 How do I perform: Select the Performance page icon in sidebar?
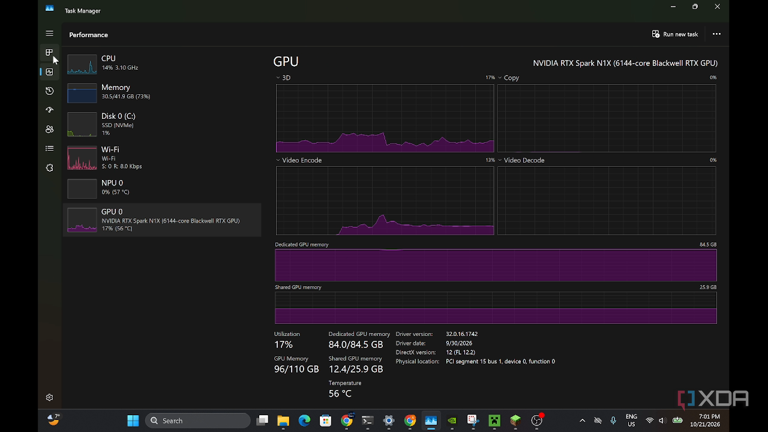(x=49, y=72)
